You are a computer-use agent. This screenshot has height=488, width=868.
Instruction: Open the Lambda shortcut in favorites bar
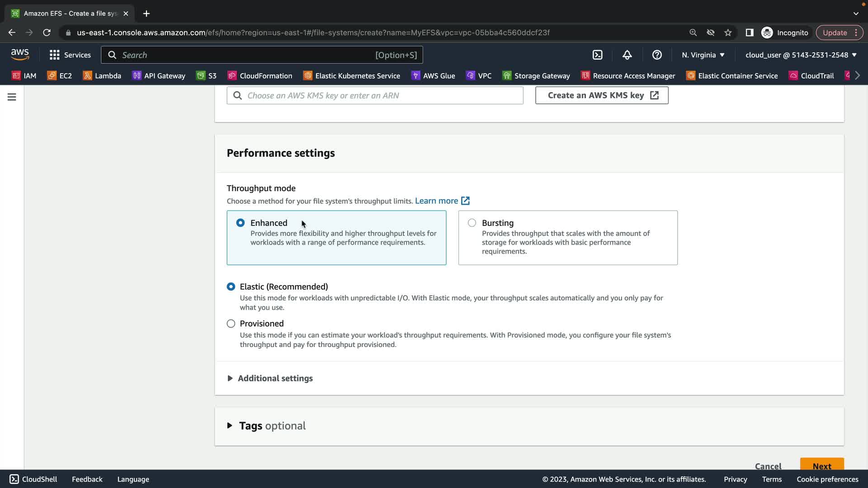pyautogui.click(x=102, y=76)
